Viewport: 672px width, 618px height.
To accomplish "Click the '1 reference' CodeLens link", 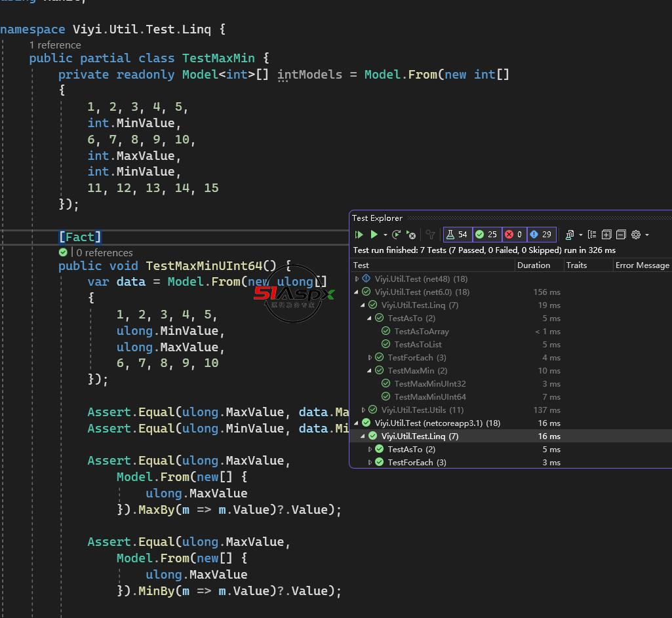I will tap(55, 45).
